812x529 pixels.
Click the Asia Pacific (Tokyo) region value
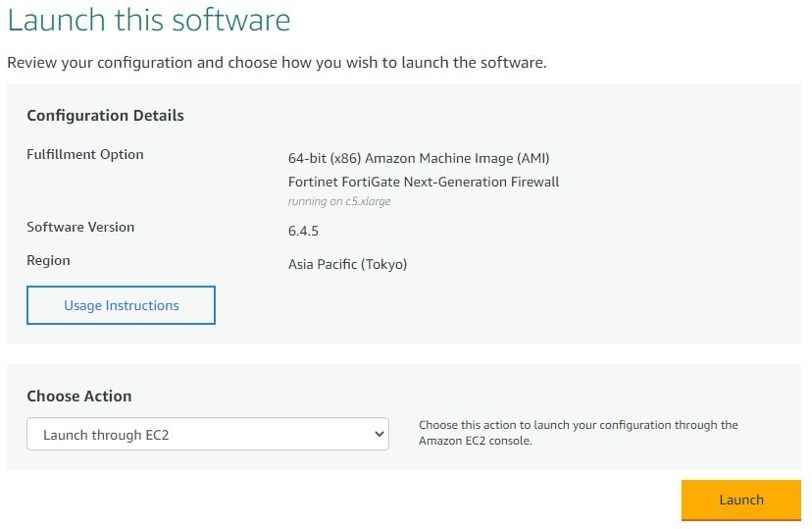(347, 264)
